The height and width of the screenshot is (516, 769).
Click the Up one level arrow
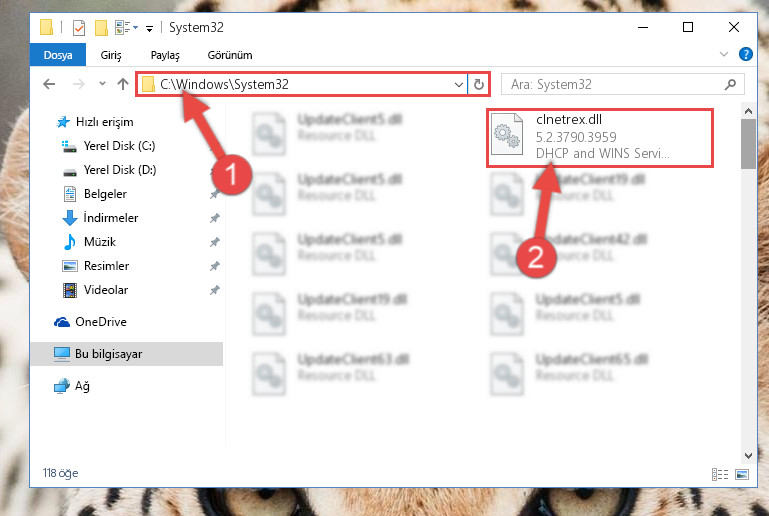click(123, 84)
